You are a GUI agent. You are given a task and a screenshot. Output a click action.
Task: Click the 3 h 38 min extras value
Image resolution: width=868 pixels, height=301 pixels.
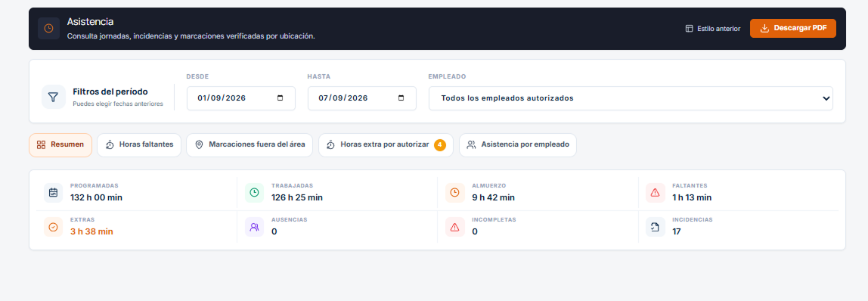click(x=91, y=231)
